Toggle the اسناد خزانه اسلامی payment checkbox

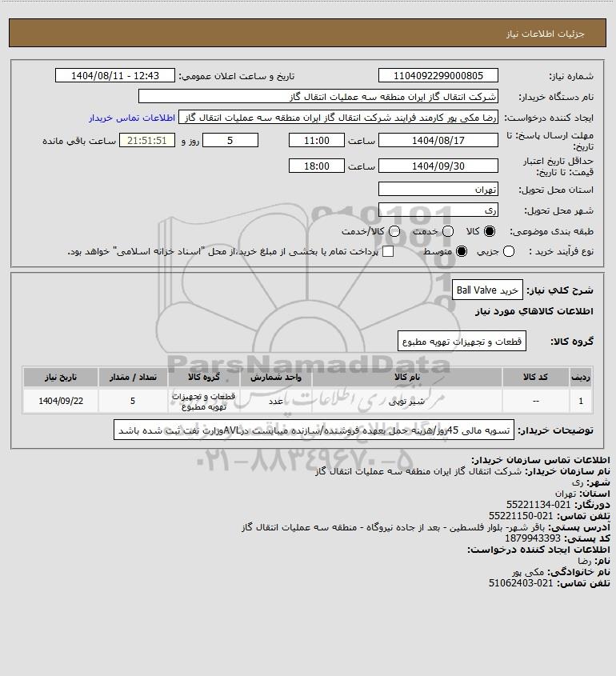coord(388,251)
